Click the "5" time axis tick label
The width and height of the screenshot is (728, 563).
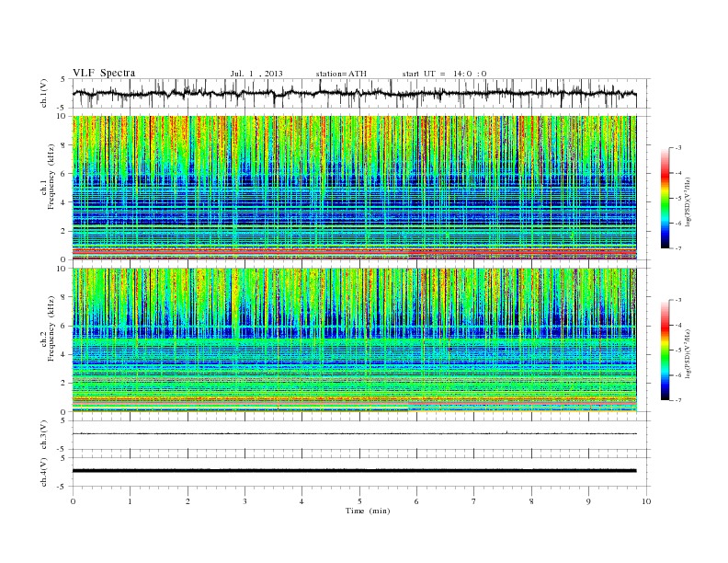coord(359,501)
